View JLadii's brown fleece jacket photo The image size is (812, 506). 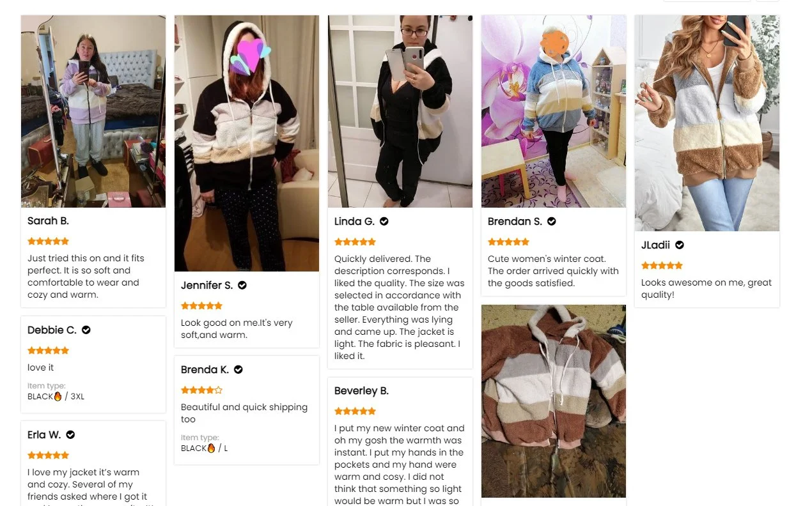tap(707, 123)
